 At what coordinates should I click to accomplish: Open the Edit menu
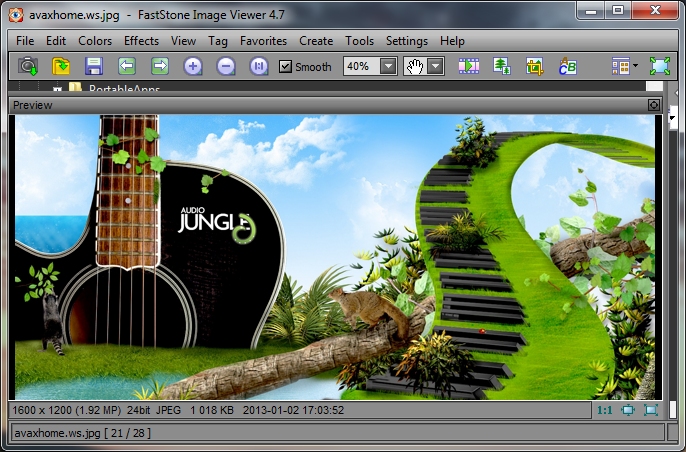(x=56, y=41)
